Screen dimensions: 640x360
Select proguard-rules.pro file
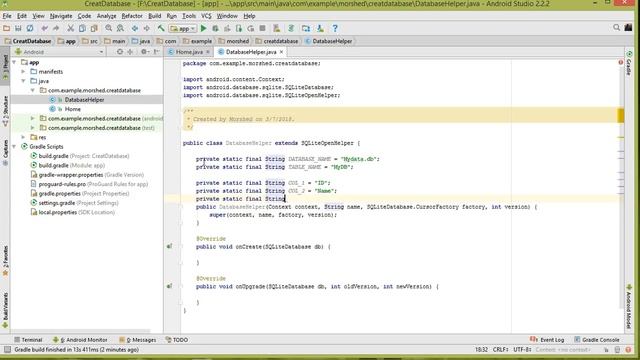89,184
